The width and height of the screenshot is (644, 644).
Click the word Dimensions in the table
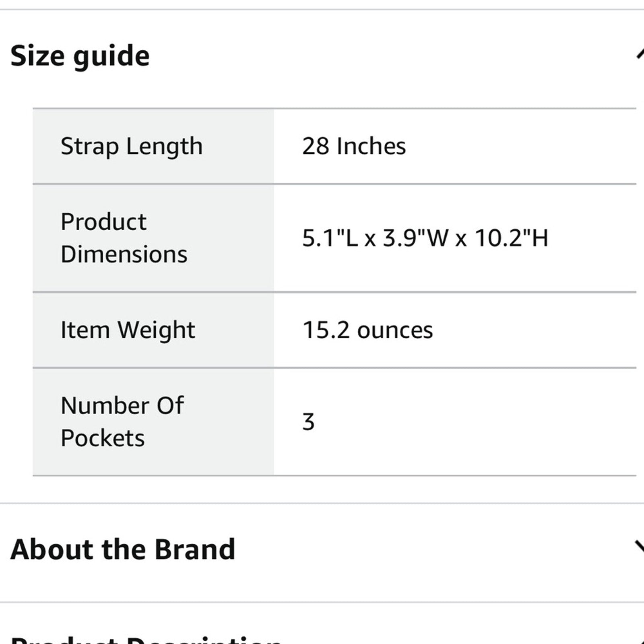tap(124, 254)
